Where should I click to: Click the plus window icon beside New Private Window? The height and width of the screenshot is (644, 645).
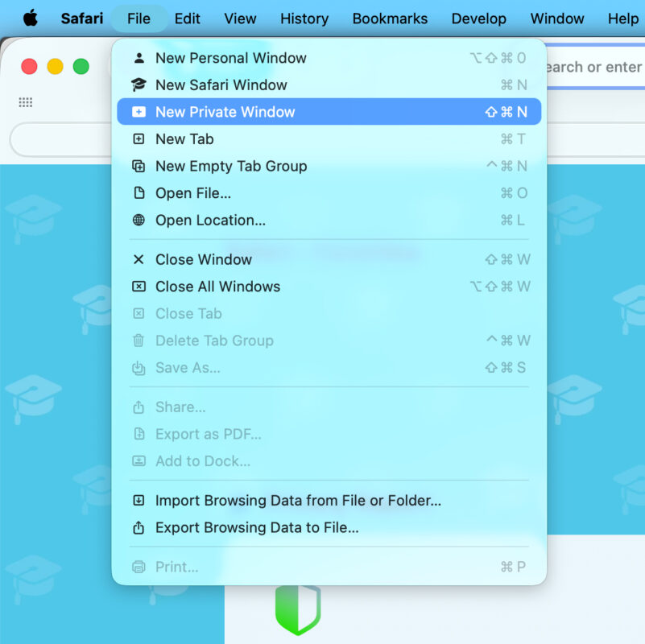click(x=139, y=112)
